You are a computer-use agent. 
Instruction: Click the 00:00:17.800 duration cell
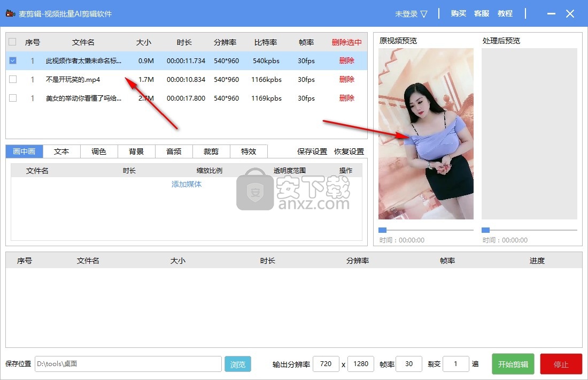[186, 98]
